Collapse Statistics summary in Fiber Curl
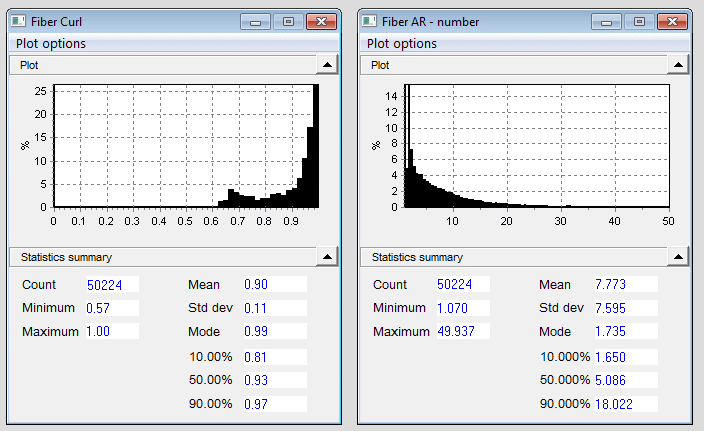The height and width of the screenshot is (431, 704). 326,257
